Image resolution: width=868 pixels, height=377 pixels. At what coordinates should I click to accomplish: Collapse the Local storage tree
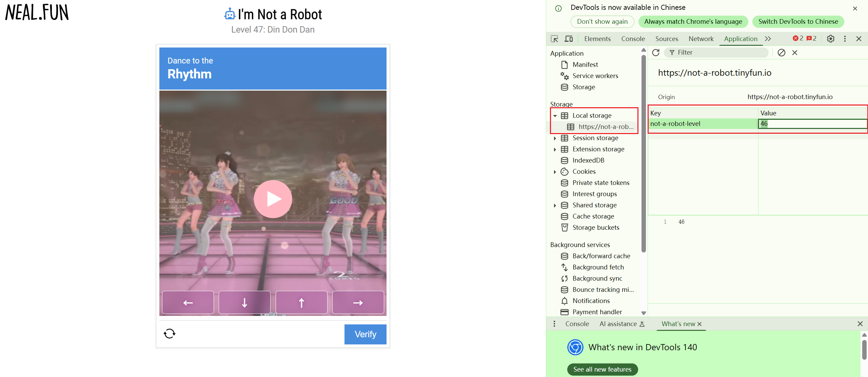click(555, 116)
